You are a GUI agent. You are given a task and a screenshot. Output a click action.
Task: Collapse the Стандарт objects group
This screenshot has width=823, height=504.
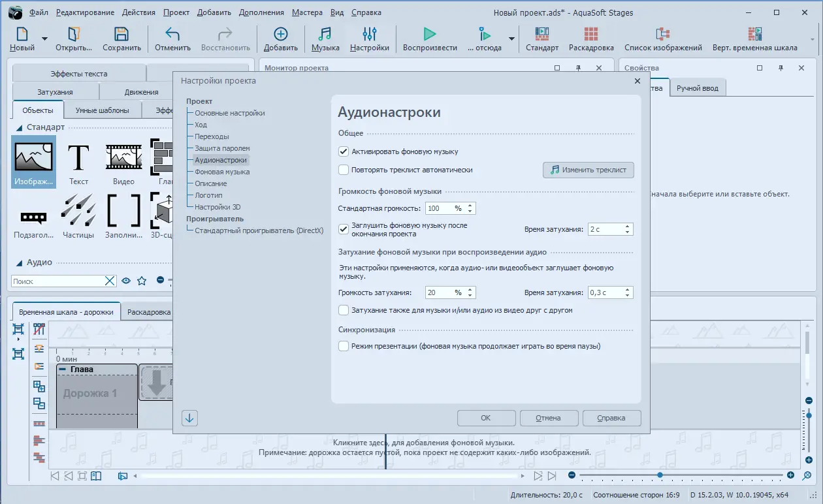pyautogui.click(x=20, y=128)
